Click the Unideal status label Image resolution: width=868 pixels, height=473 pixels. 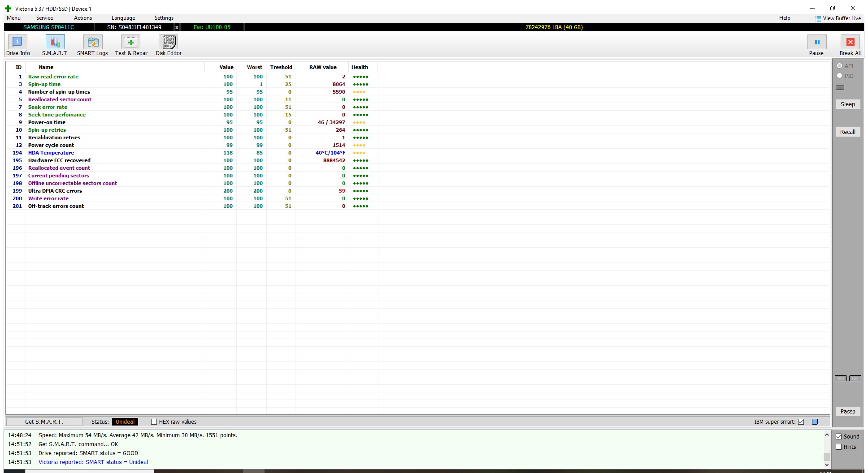125,422
